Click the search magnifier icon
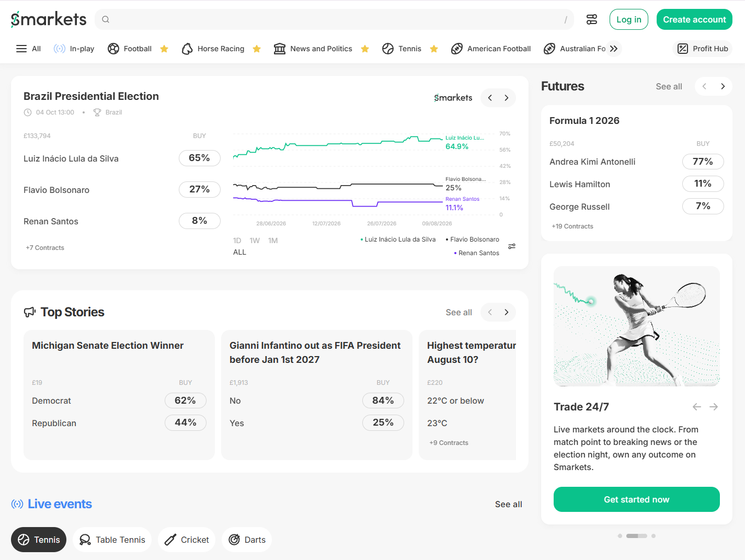Screen dimensions: 745x560 (106, 19)
